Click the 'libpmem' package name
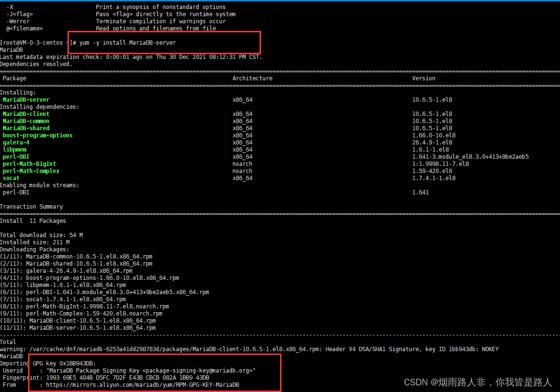The image size is (560, 392). click(15, 150)
